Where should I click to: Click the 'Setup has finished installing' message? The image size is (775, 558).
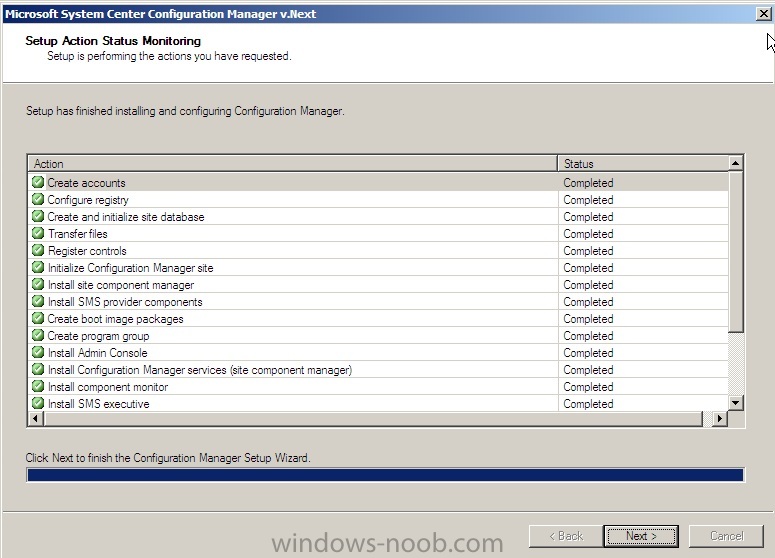[x=185, y=111]
